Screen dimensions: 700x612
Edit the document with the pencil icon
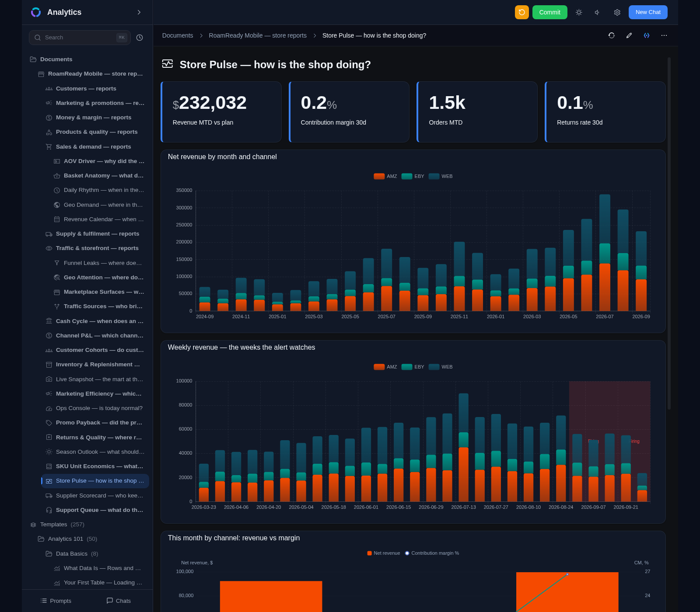629,35
